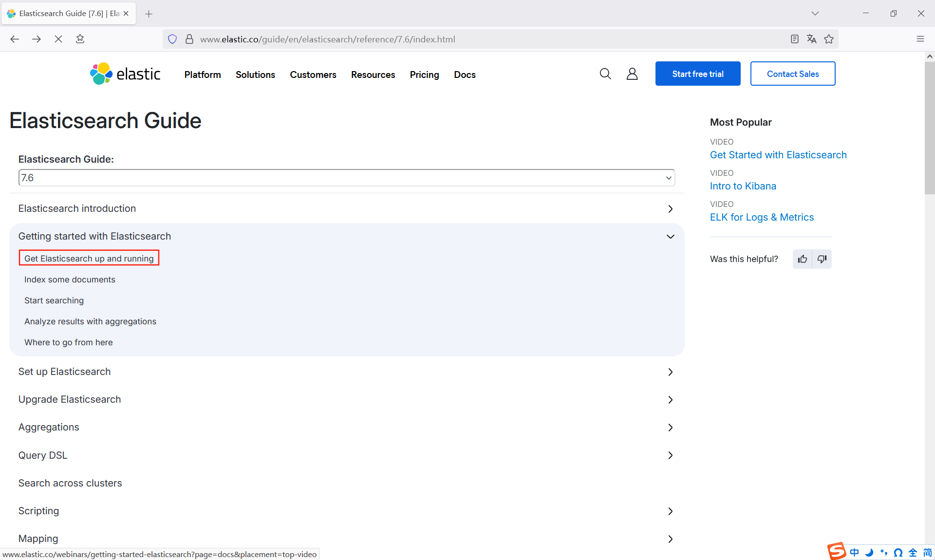The height and width of the screenshot is (560, 935).
Task: Click the tracking protection shield
Action: pos(172,39)
